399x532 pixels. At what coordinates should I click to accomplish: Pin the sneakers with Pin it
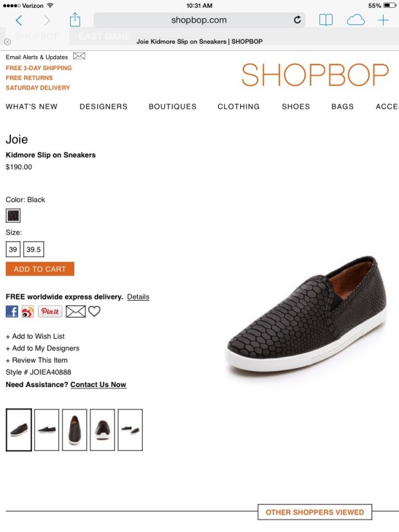(50, 311)
